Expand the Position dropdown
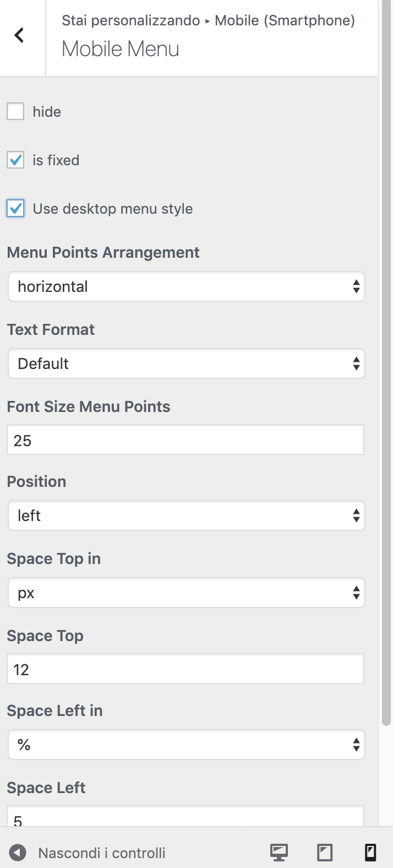Image resolution: width=393 pixels, height=868 pixels. point(186,516)
